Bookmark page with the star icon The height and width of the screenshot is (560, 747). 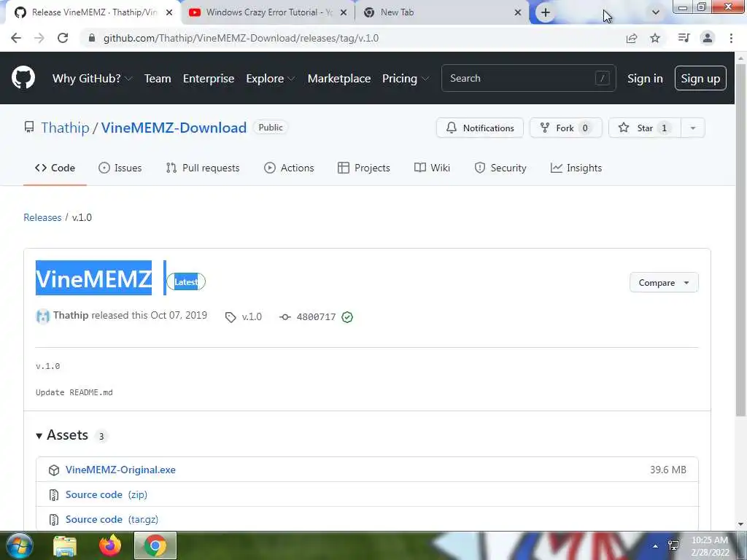pyautogui.click(x=655, y=38)
